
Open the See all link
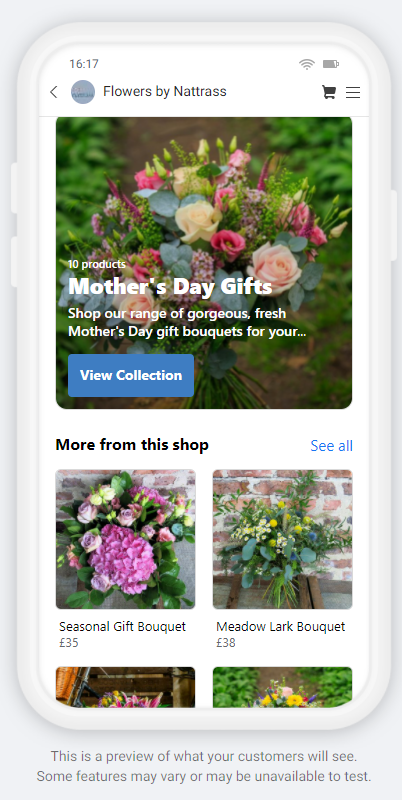pos(332,446)
